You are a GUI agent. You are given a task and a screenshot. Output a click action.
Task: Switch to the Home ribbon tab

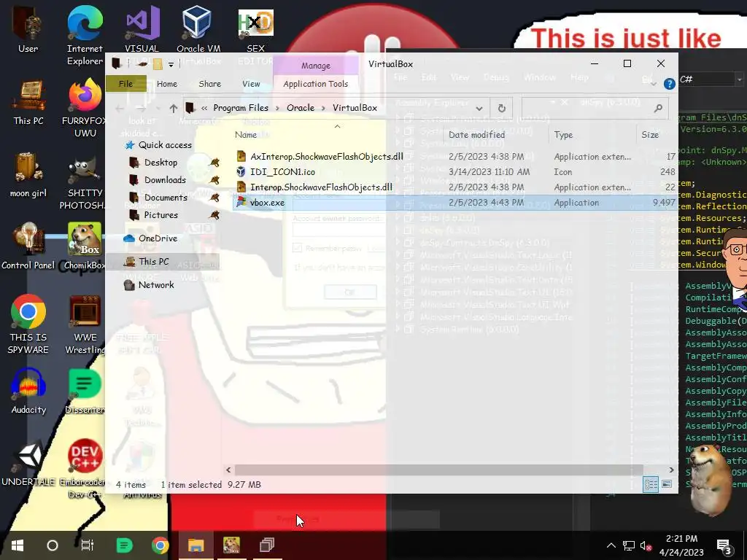pos(167,84)
